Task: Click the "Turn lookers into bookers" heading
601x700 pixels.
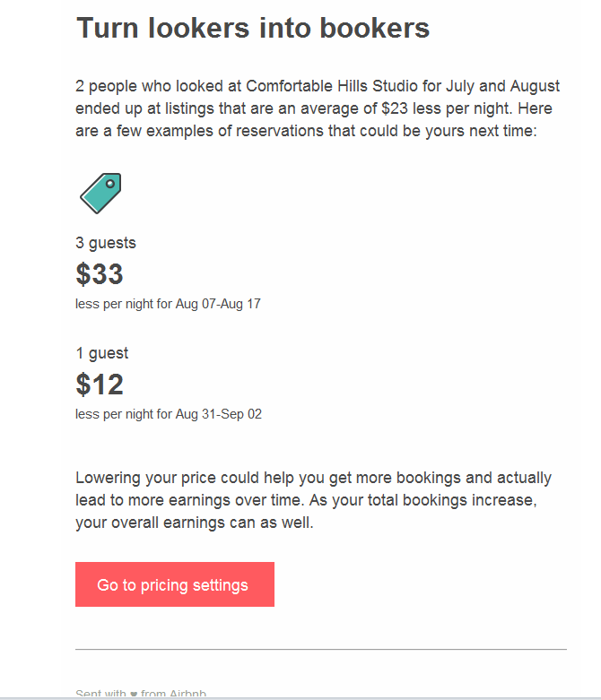Action: (x=253, y=28)
